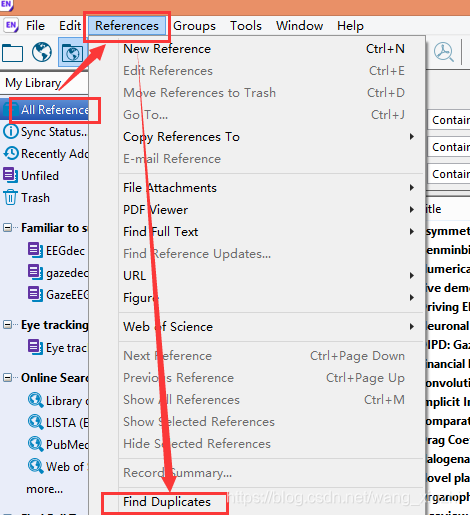This screenshot has width=470, height=516.
Task: Choose Find Duplicates from the menu
Action: coord(167,502)
